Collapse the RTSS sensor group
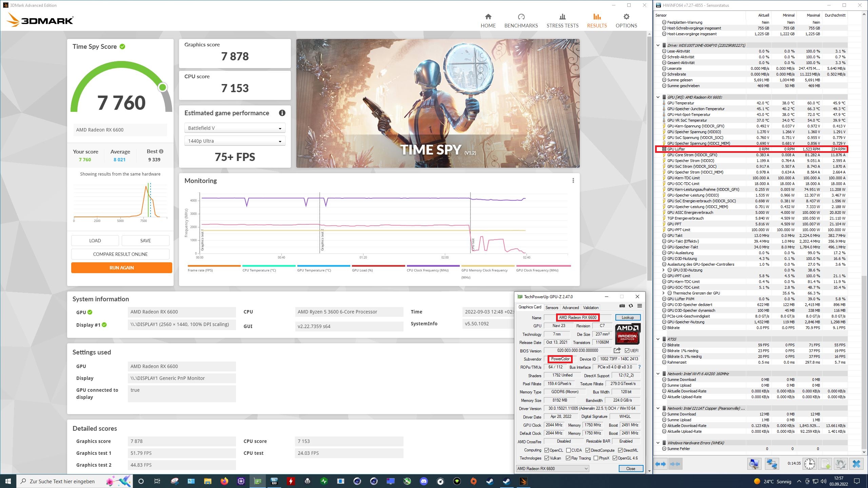 tap(658, 339)
